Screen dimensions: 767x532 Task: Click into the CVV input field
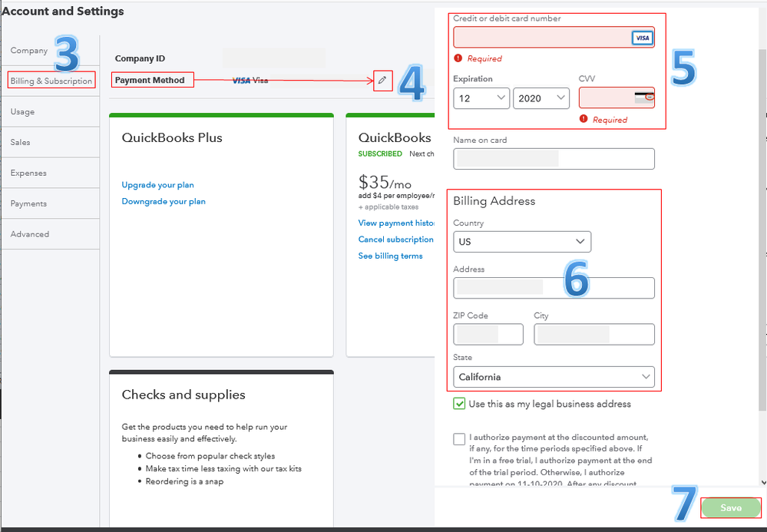pos(617,97)
